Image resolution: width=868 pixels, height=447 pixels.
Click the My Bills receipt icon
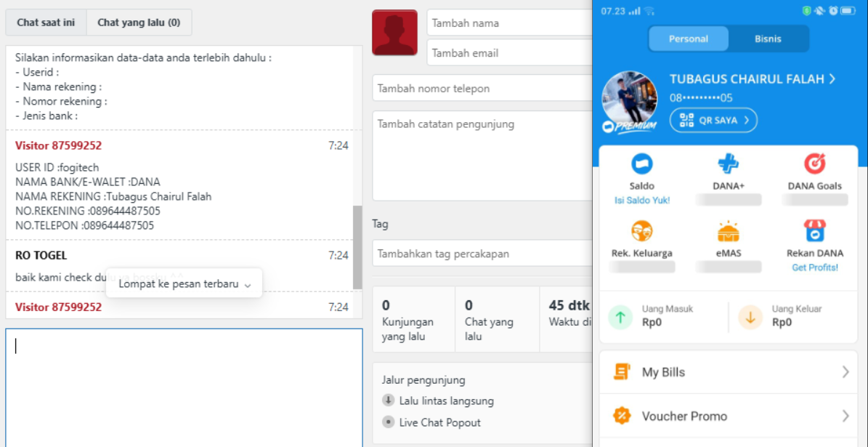pyautogui.click(x=622, y=371)
